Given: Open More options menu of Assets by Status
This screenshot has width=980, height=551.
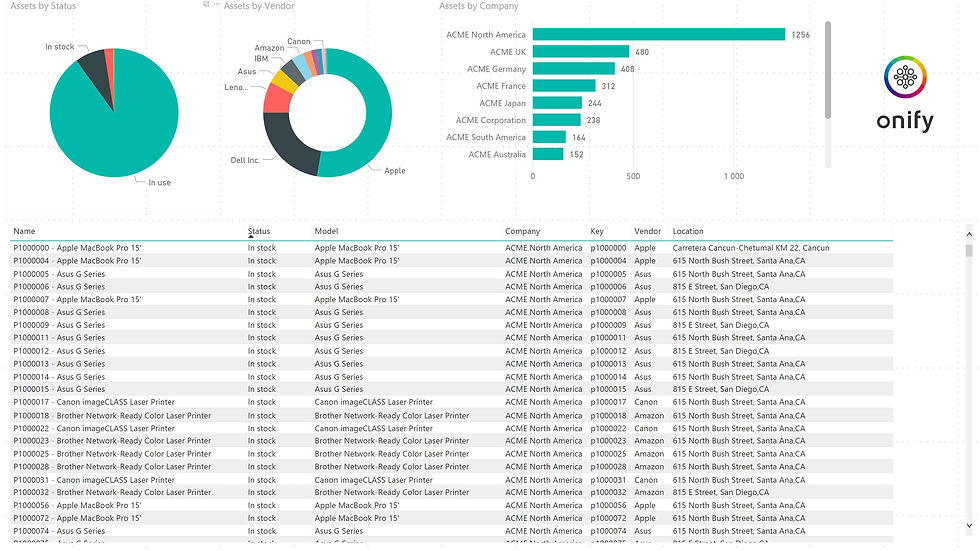Looking at the screenshot, I should pos(217,4).
